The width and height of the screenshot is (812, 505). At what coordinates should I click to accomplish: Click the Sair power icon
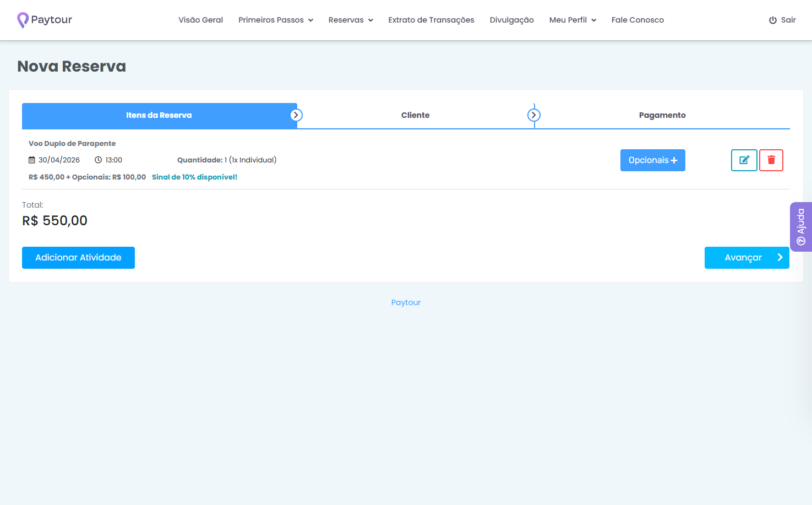click(773, 20)
